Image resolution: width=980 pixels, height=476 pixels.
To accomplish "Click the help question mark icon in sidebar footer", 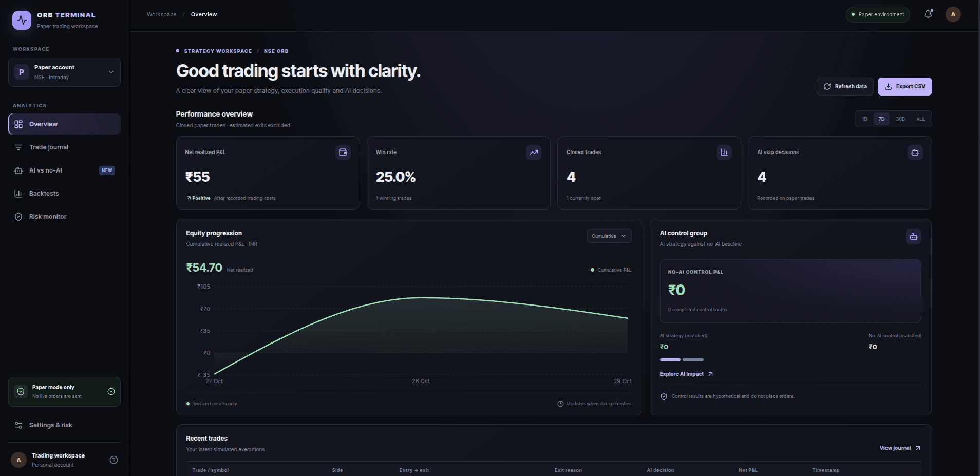I will (114, 460).
